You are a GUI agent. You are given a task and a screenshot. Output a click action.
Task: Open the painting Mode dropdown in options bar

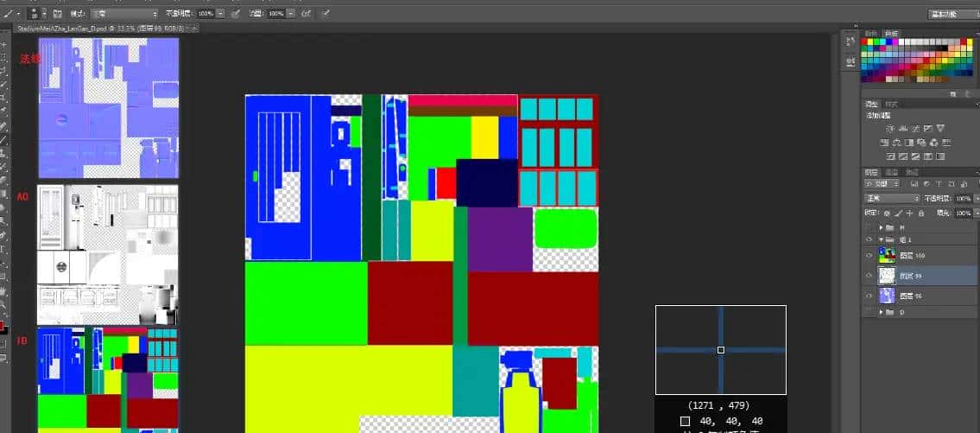[125, 13]
